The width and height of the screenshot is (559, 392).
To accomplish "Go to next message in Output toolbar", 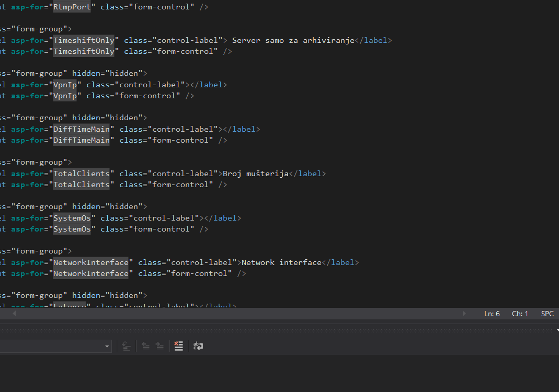I will [159, 346].
